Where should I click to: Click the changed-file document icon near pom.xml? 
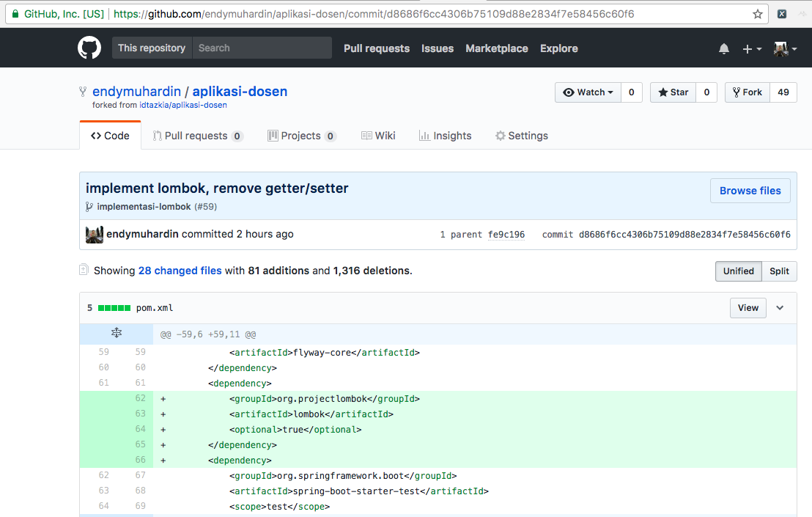pos(84,269)
